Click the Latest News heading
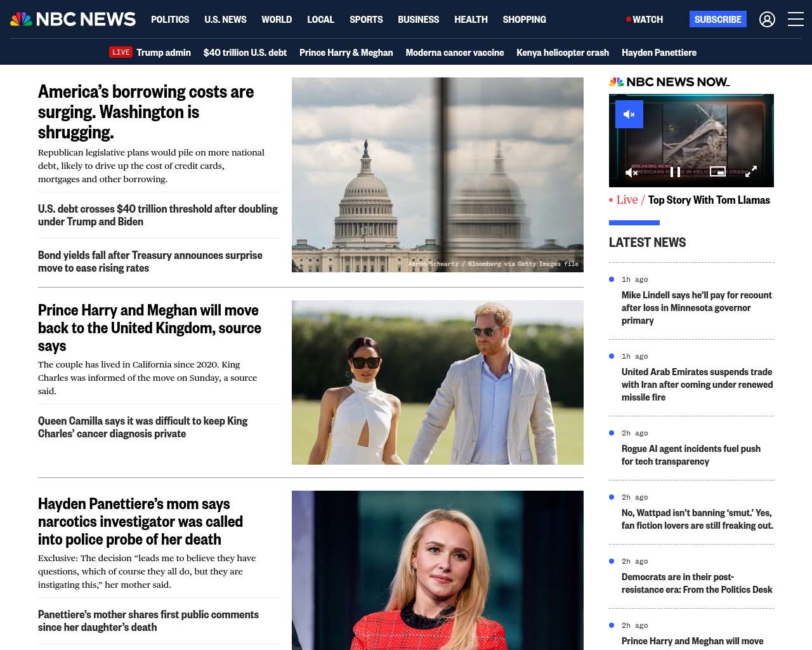The height and width of the screenshot is (650, 812). [x=647, y=242]
